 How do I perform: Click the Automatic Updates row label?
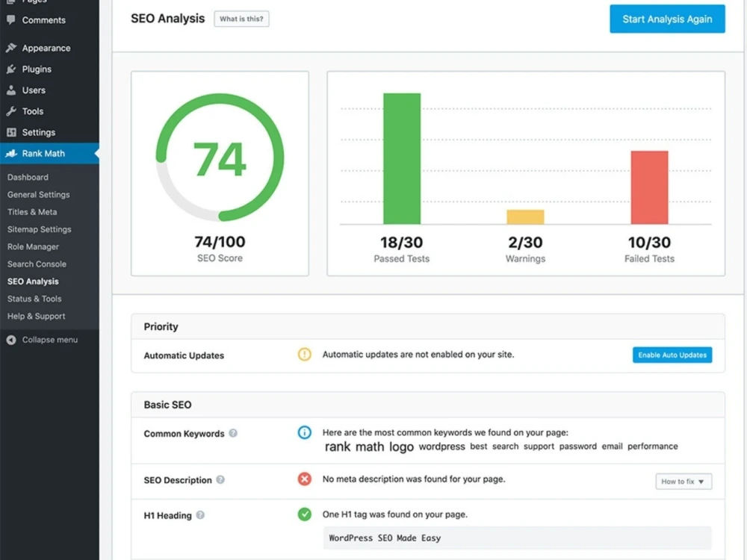(x=184, y=355)
